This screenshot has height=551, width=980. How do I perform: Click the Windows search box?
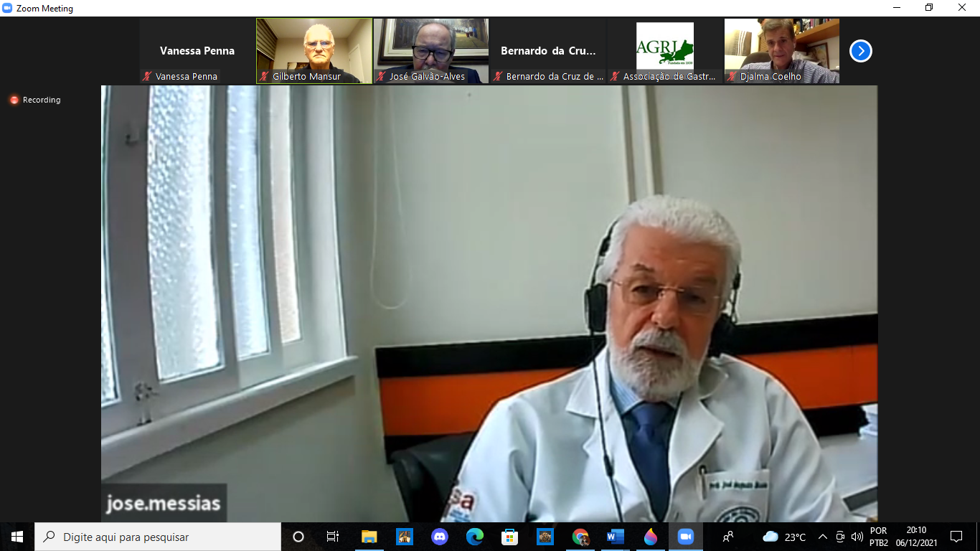158,537
